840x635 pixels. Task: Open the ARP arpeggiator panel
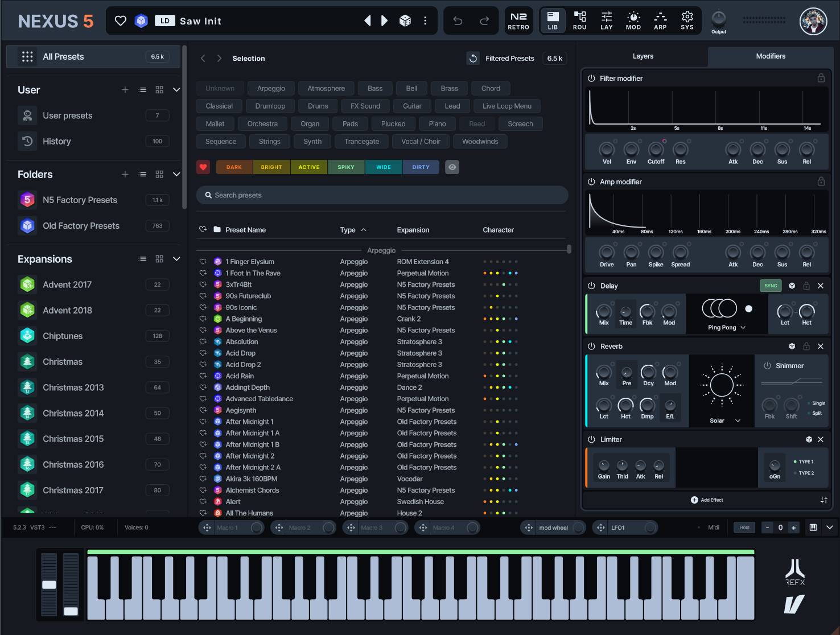point(660,20)
